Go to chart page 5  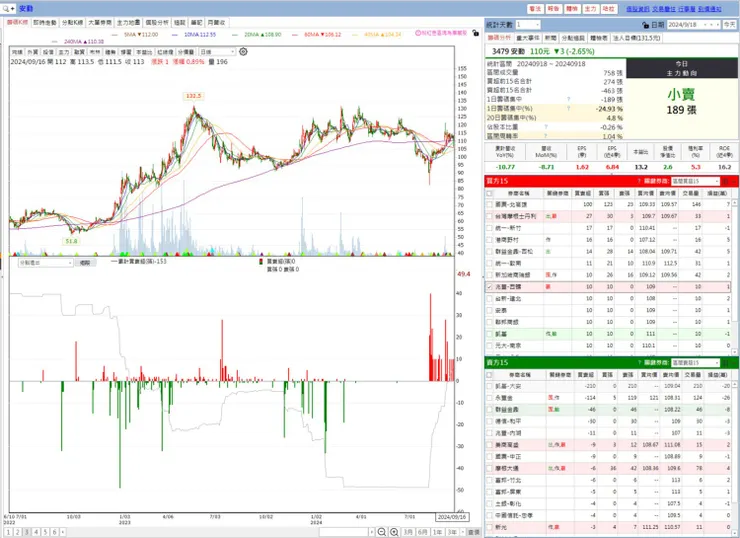tap(45, 532)
